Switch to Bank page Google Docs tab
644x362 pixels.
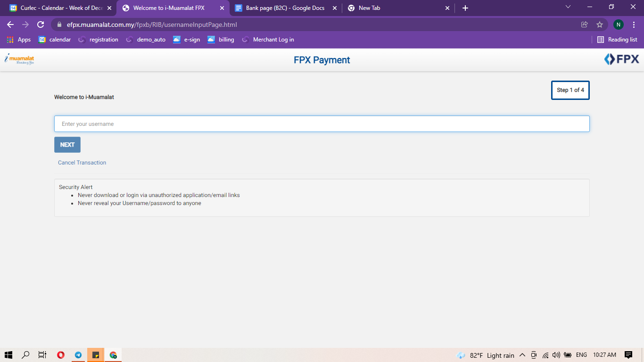pos(285,8)
